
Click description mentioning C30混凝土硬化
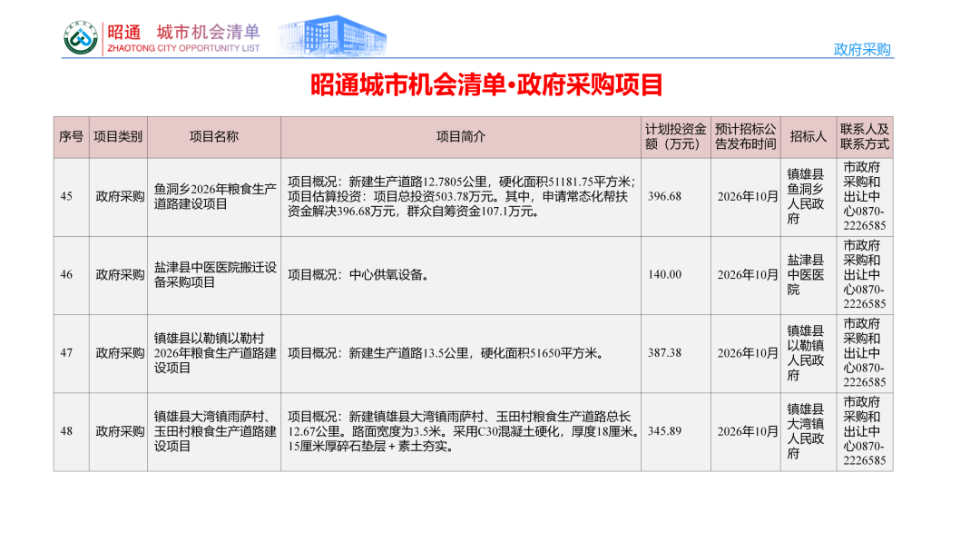click(x=463, y=431)
